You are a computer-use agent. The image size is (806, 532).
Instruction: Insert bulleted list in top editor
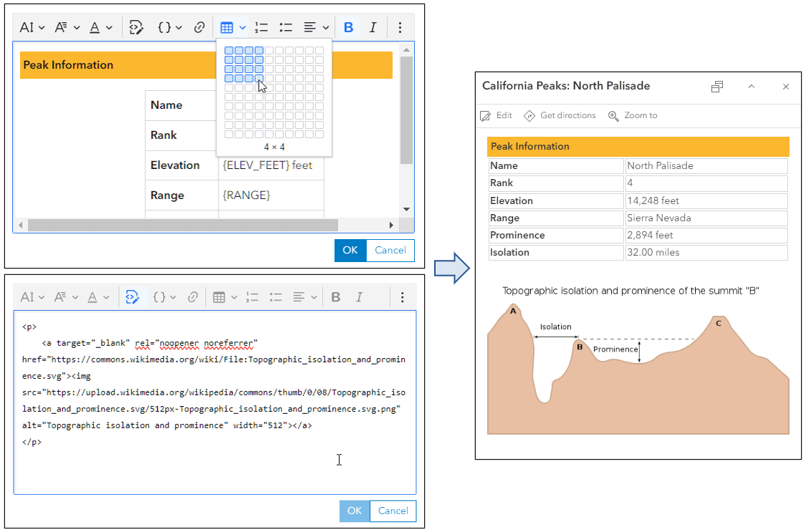point(286,27)
